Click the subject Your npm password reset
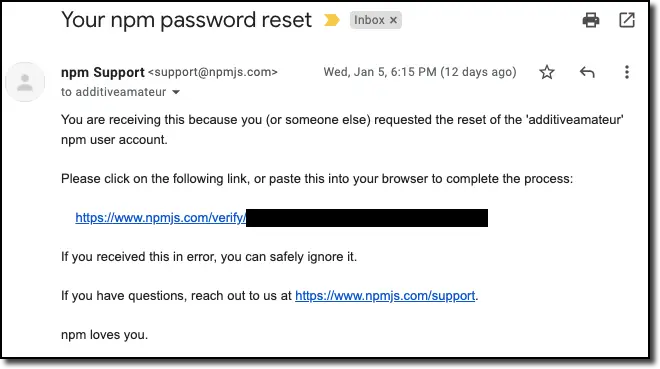The width and height of the screenshot is (660, 369). coord(186,20)
